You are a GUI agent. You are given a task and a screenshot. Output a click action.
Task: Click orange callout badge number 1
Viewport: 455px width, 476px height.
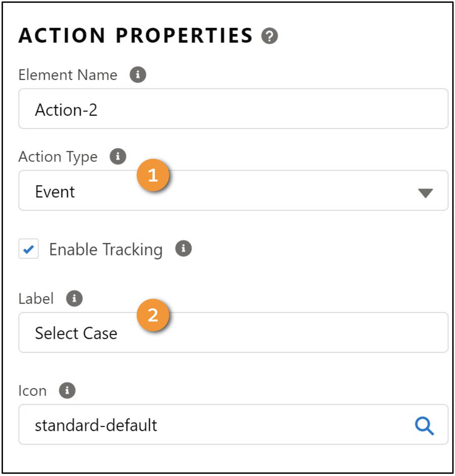[x=153, y=175]
